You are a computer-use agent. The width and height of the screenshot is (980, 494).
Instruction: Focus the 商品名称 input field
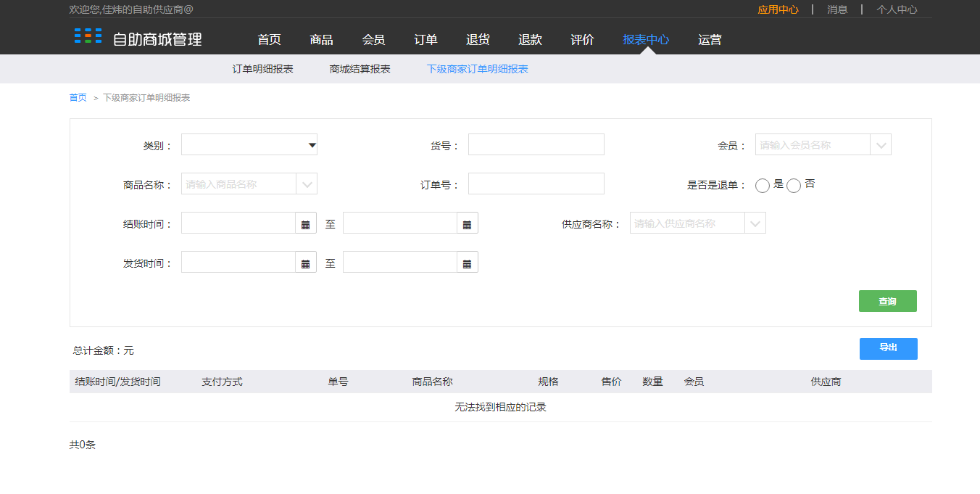coord(238,184)
